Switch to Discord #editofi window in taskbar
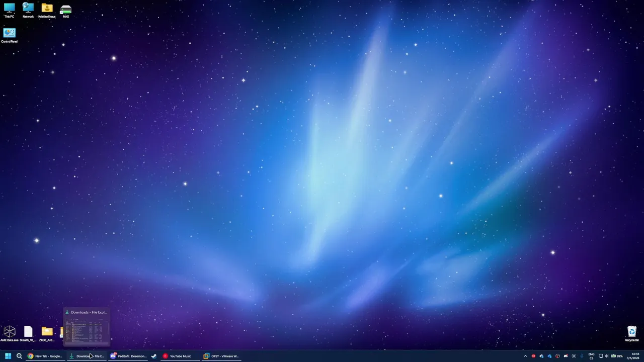The image size is (644, 362). pos(129,356)
